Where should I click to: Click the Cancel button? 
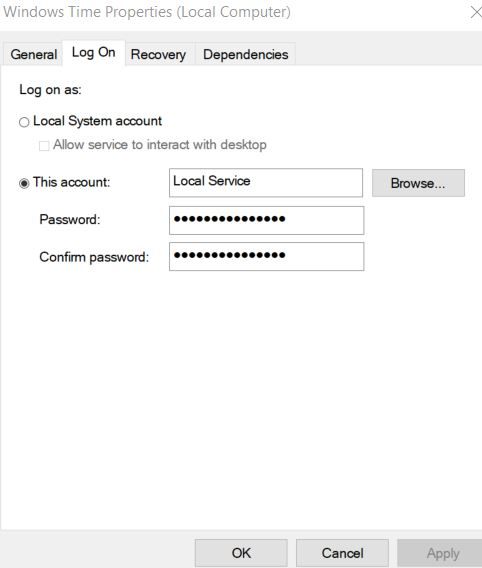pyautogui.click(x=342, y=553)
